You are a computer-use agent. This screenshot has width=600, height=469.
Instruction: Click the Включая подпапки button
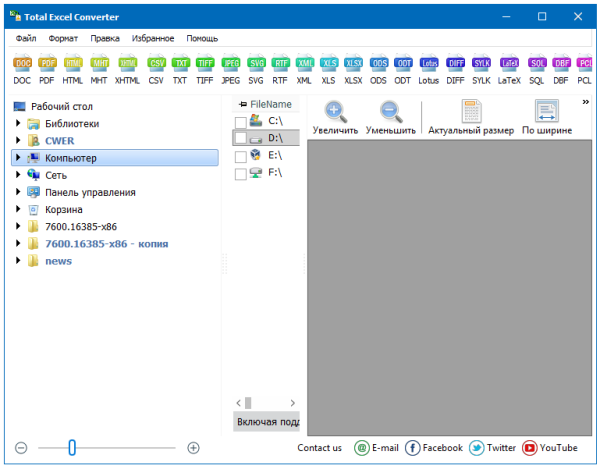266,422
